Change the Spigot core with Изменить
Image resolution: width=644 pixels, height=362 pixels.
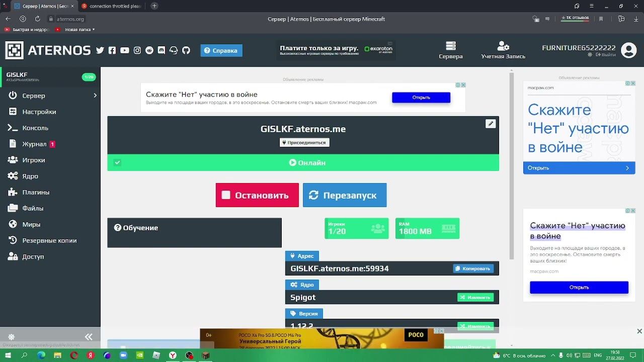click(475, 297)
